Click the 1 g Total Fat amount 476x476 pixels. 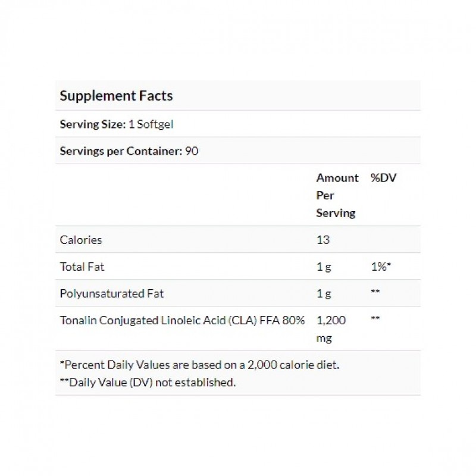coord(324,267)
